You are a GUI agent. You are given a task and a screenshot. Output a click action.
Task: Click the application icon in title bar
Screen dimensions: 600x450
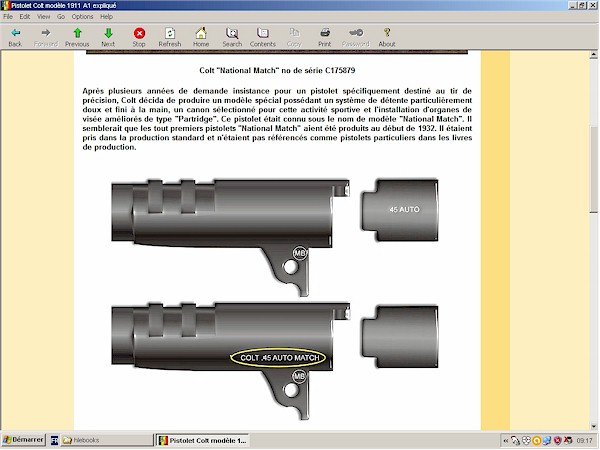click(x=5, y=5)
